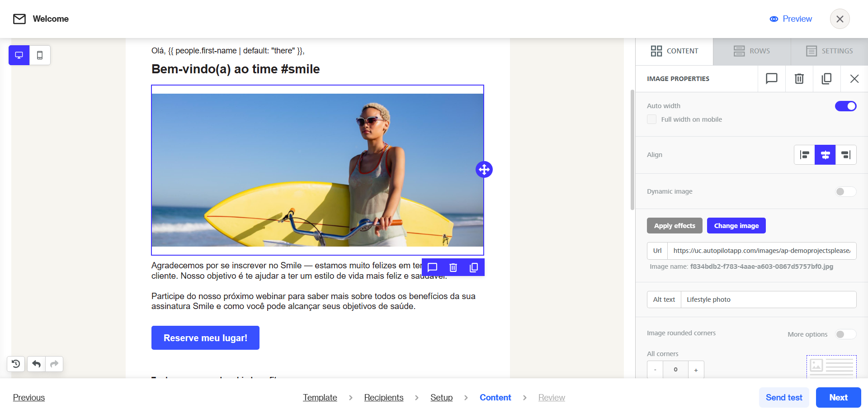Click the Send test button
Screen dimensions: 868x414
tap(784, 397)
